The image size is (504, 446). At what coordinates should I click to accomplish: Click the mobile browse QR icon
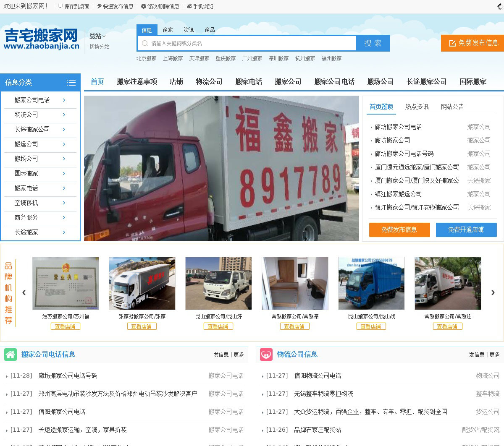[x=189, y=6]
